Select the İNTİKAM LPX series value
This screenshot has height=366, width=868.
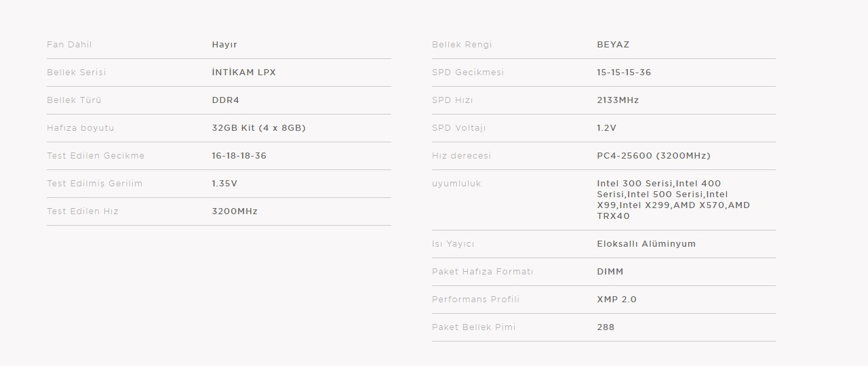pyautogui.click(x=244, y=73)
